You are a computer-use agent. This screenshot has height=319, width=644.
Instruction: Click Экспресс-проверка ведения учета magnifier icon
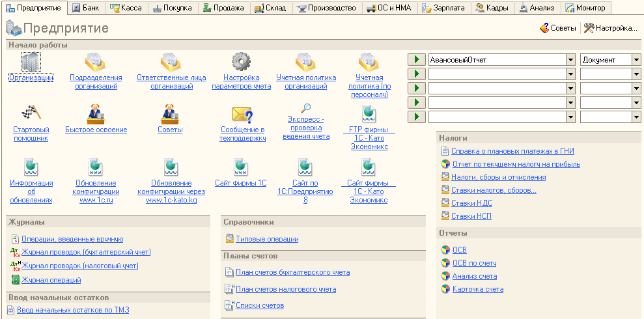pos(305,109)
